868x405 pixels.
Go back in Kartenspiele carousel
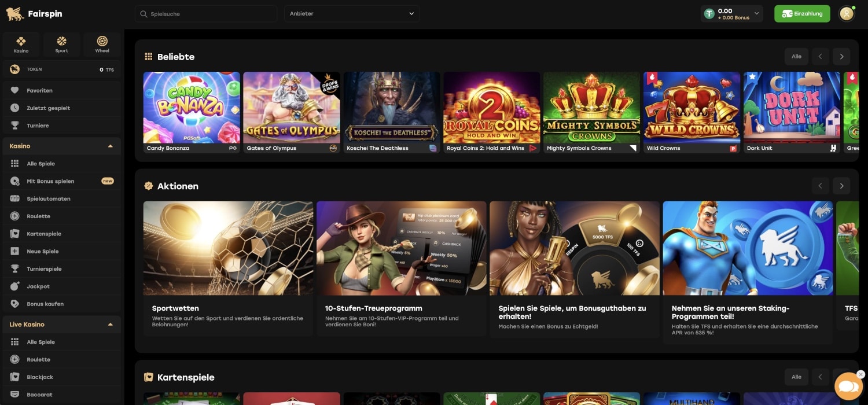coord(820,377)
